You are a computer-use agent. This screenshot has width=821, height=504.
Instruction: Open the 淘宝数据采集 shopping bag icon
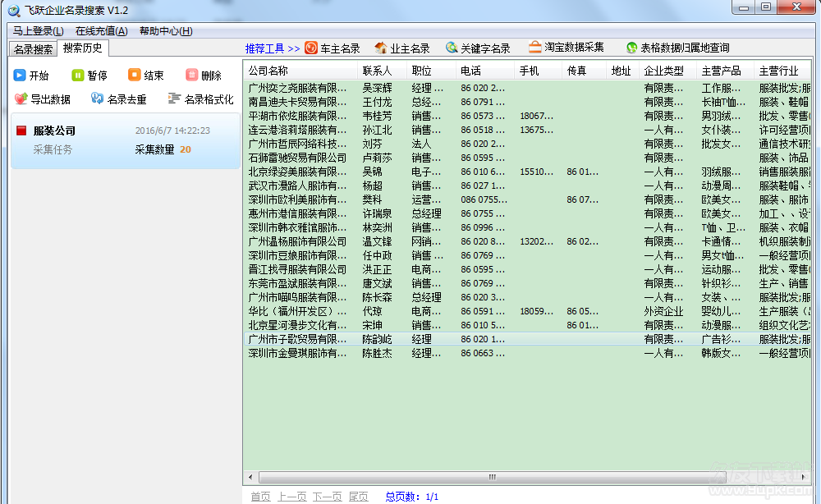tap(534, 47)
